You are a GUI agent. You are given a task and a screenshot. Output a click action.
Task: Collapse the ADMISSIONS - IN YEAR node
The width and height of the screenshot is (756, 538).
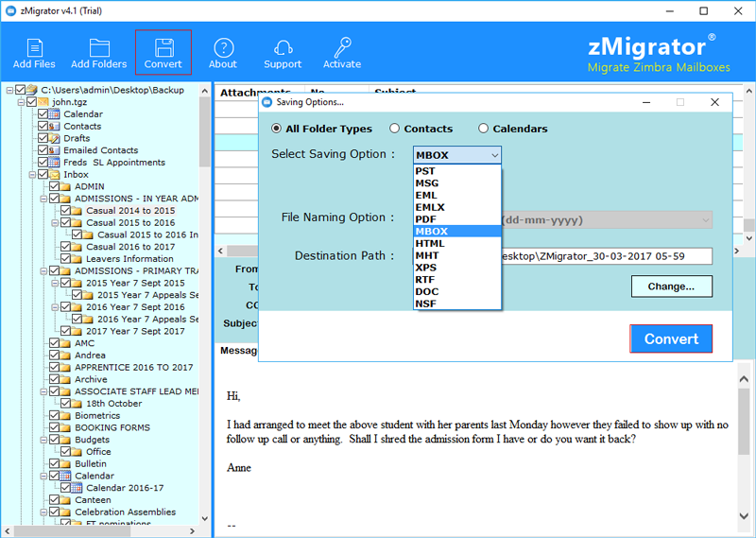point(43,199)
